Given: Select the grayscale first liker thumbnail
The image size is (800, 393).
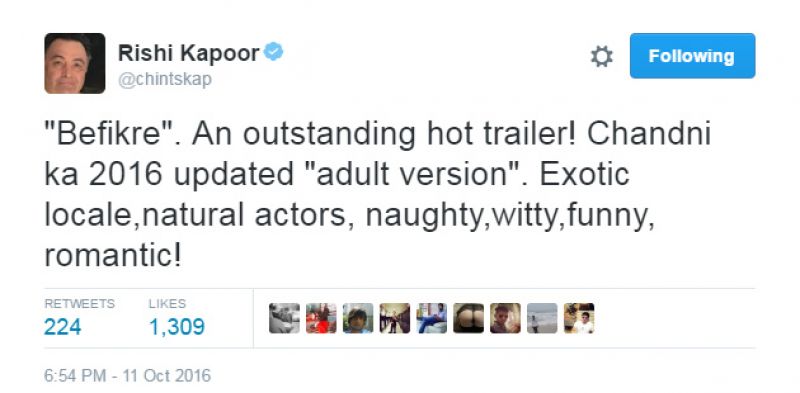Looking at the screenshot, I should tap(284, 318).
